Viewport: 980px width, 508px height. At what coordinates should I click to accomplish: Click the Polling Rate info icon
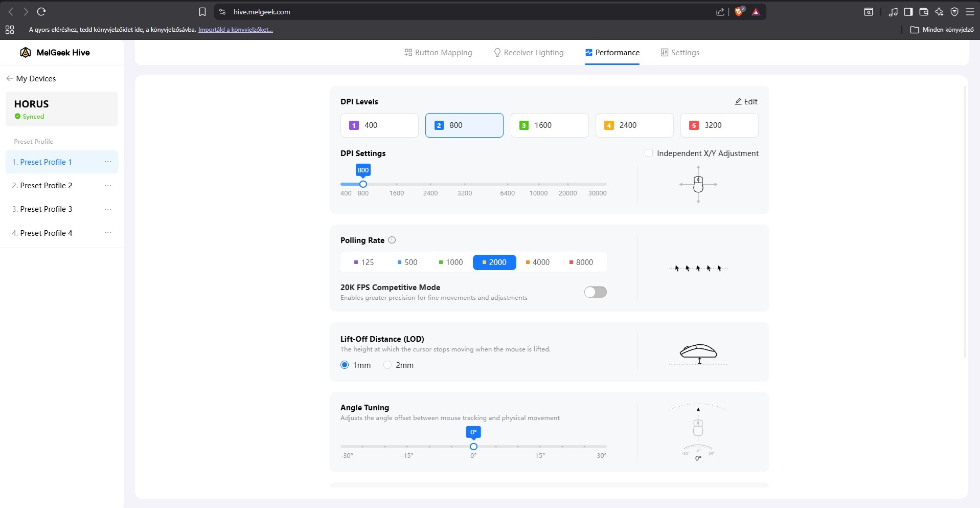click(392, 240)
